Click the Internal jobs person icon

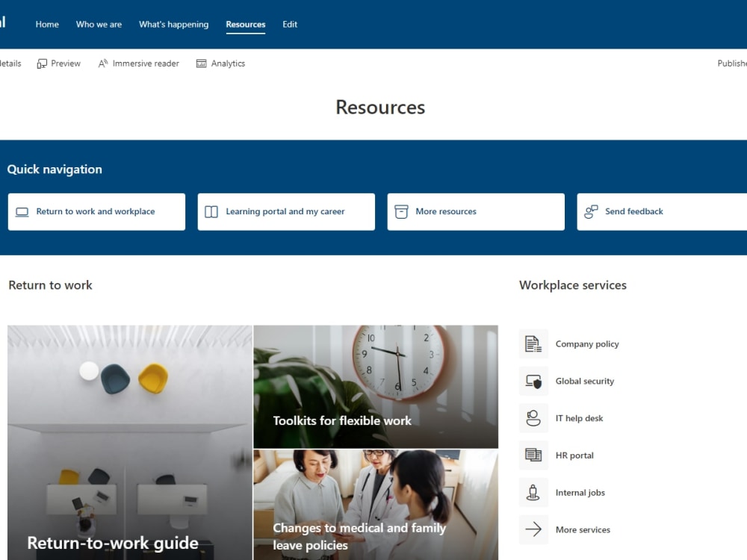tap(533, 492)
